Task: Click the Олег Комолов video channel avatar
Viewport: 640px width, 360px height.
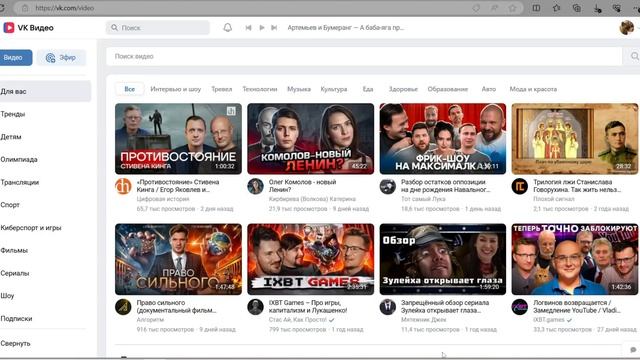Action: click(x=256, y=187)
